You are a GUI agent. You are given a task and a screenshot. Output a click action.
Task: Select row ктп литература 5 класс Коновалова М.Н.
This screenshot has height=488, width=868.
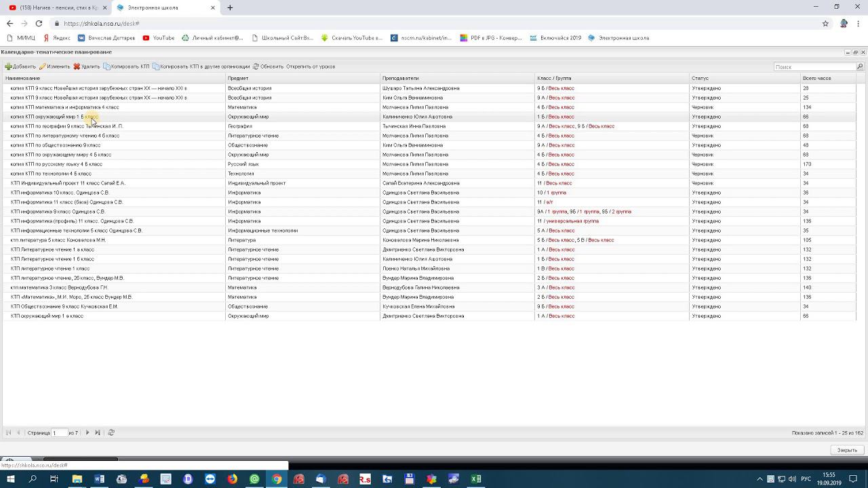click(x=429, y=240)
